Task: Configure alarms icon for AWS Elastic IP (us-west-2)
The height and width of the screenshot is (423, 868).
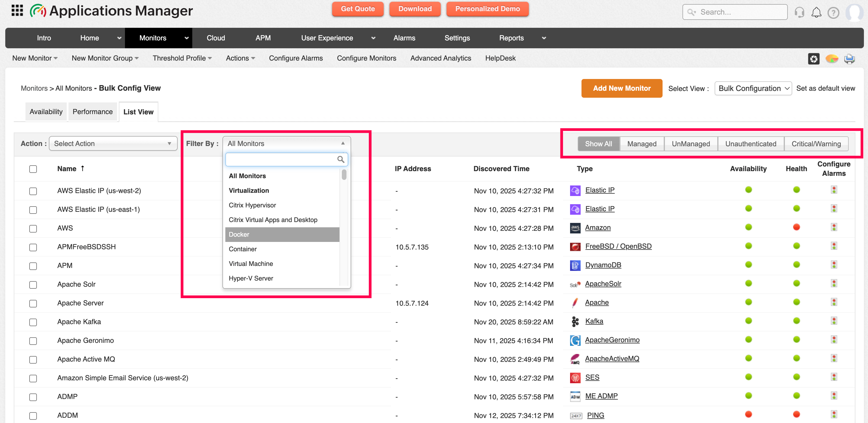Action: 834,190
